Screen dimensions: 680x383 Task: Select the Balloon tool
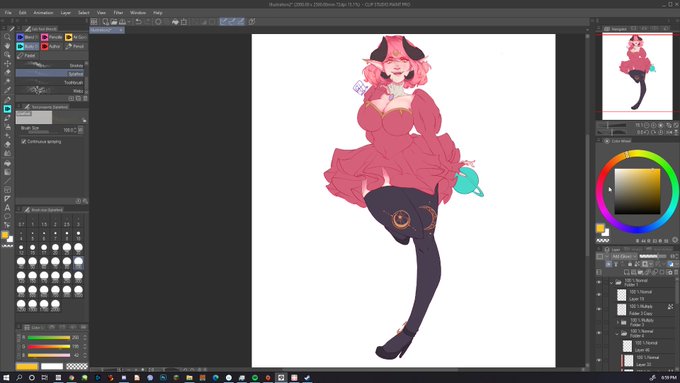7,216
